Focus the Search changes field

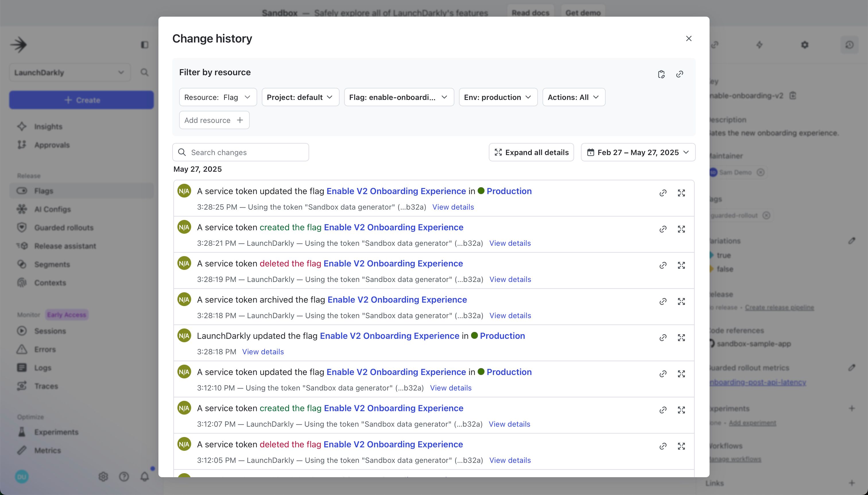tap(241, 152)
